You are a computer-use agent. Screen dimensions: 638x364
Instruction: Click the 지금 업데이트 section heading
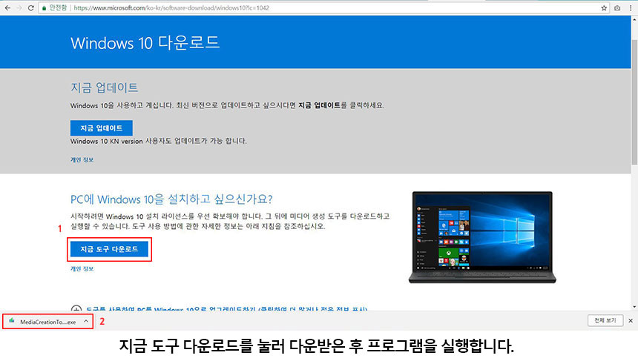coord(104,87)
